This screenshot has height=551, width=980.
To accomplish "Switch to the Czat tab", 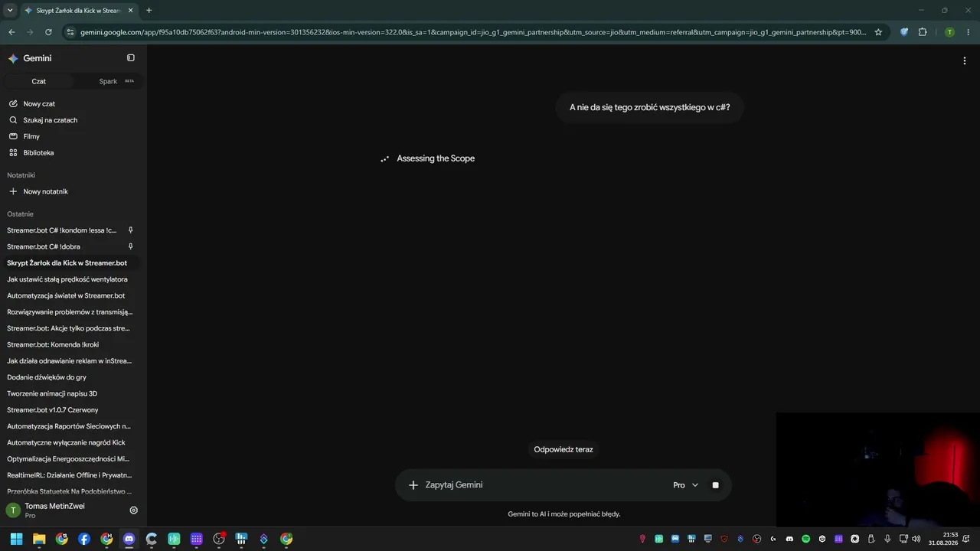I will [38, 81].
